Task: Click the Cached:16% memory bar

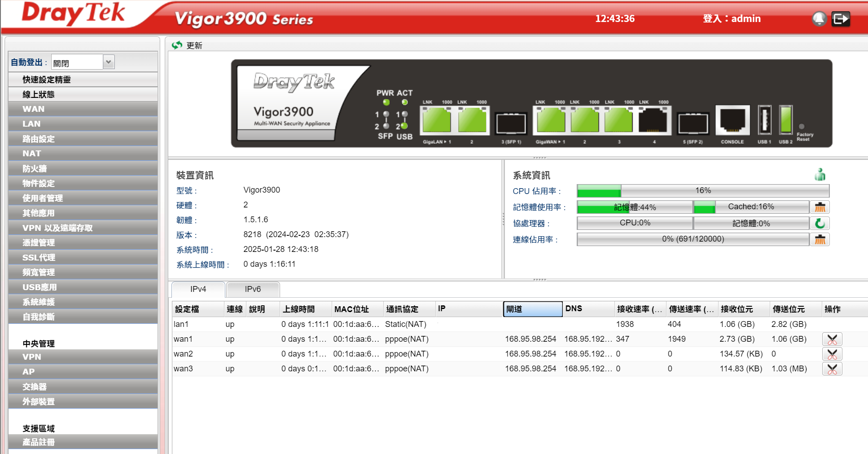Action: (x=751, y=207)
